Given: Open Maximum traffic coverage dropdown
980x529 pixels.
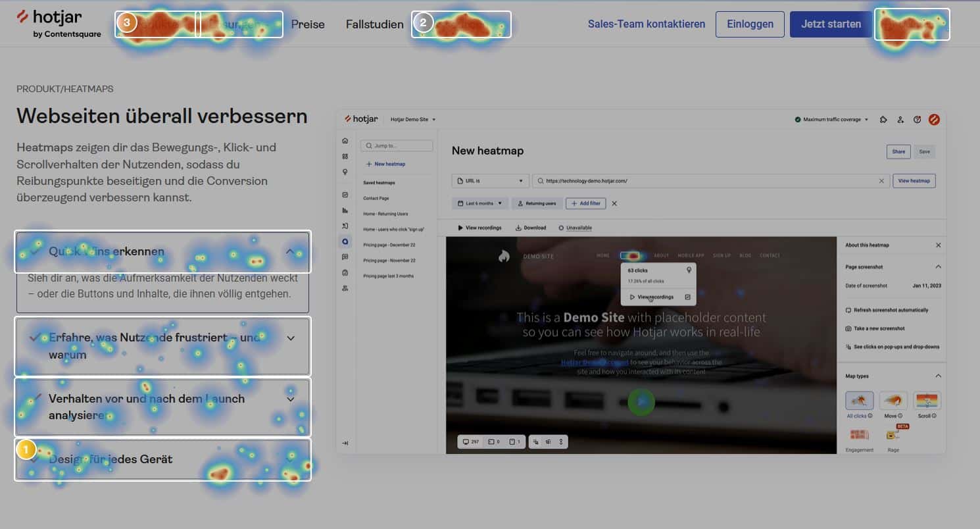Looking at the screenshot, I should (832, 120).
